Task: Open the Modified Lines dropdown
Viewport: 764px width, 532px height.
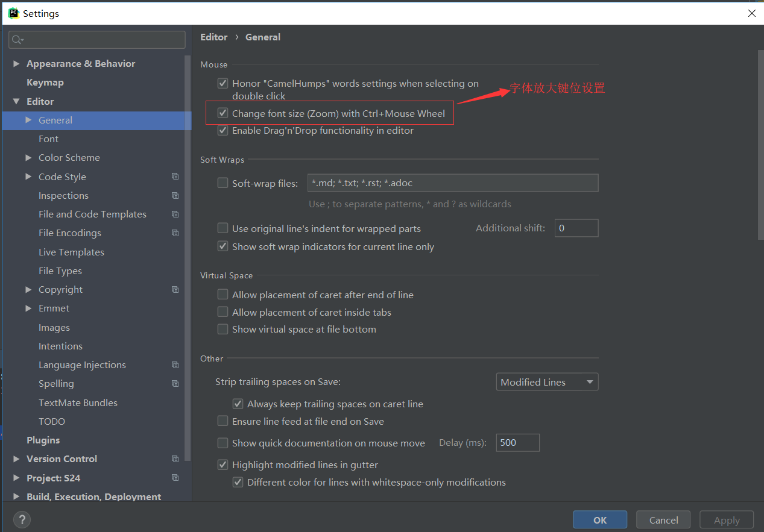Action: point(547,382)
